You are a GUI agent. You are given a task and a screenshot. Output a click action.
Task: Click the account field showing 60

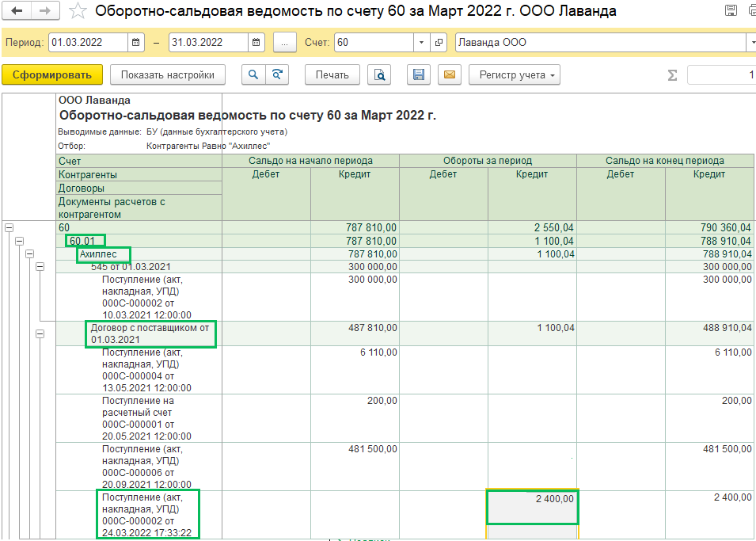(374, 43)
